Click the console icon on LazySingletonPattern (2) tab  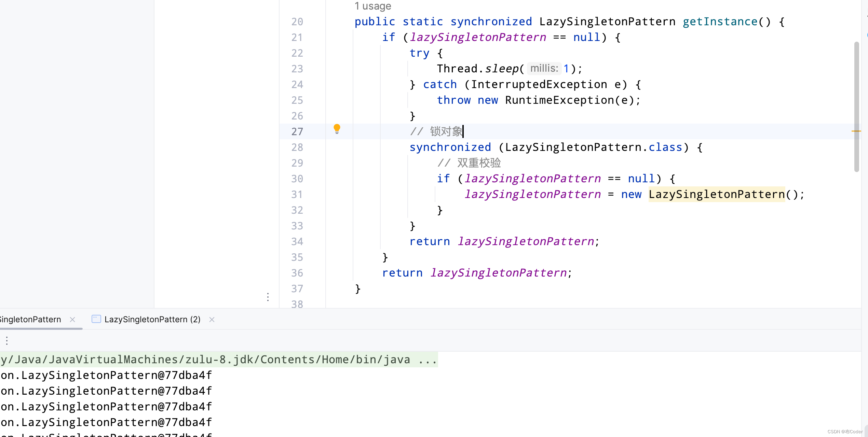(x=96, y=319)
